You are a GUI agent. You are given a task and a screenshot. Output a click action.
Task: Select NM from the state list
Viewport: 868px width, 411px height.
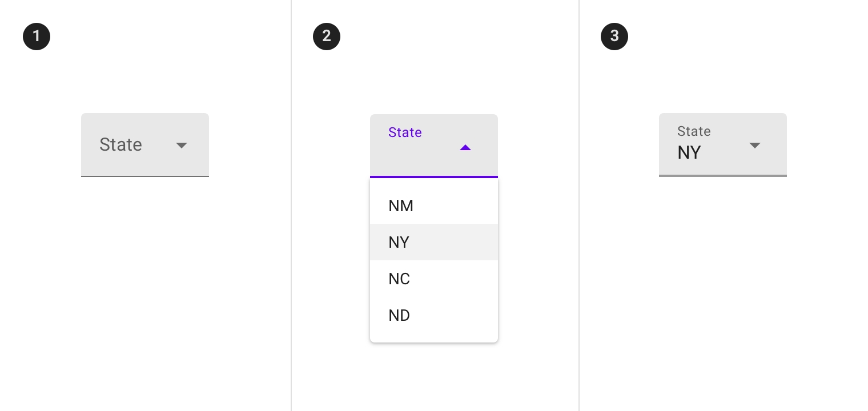tap(401, 205)
